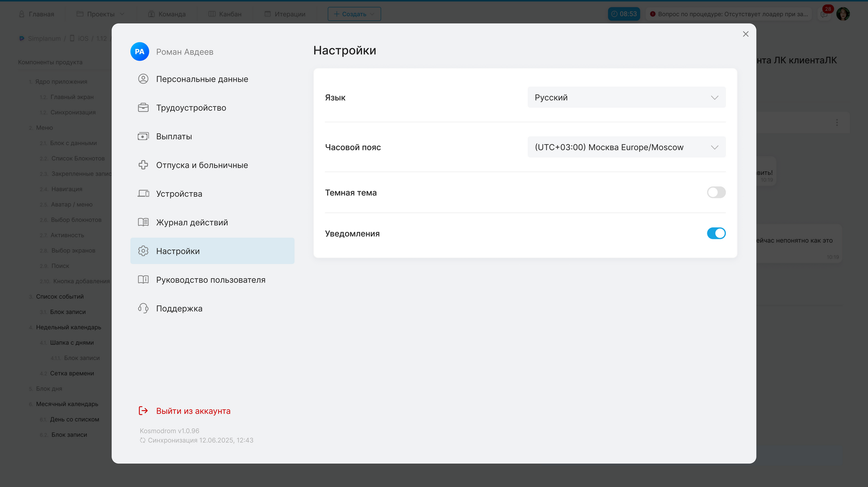Click the Трудоустройство briefcase icon

(x=143, y=108)
